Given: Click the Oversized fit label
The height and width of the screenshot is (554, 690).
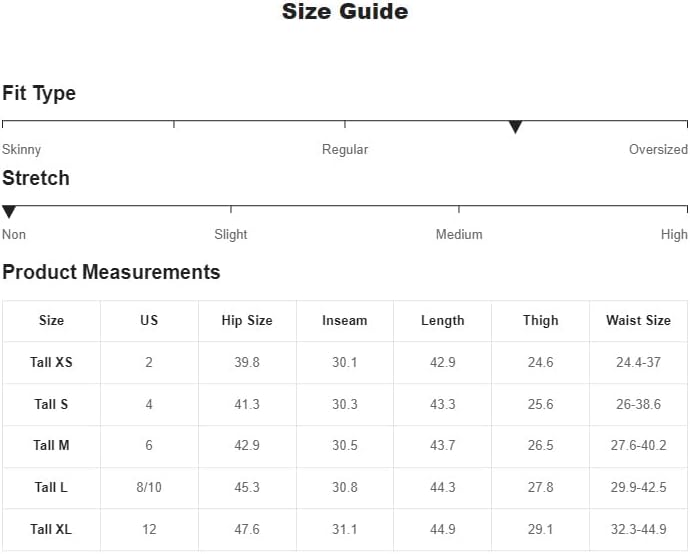Looking at the screenshot, I should [x=658, y=150].
